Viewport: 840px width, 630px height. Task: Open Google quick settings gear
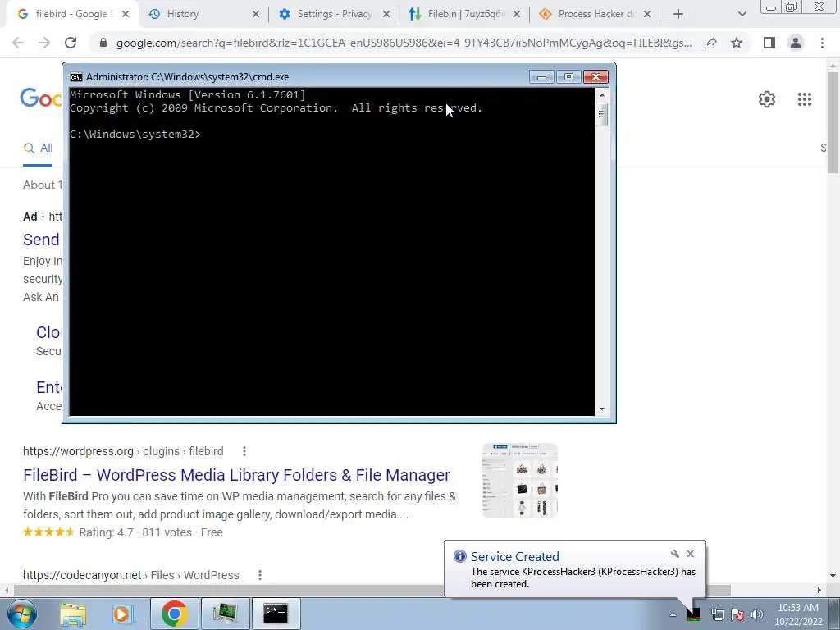pyautogui.click(x=767, y=99)
